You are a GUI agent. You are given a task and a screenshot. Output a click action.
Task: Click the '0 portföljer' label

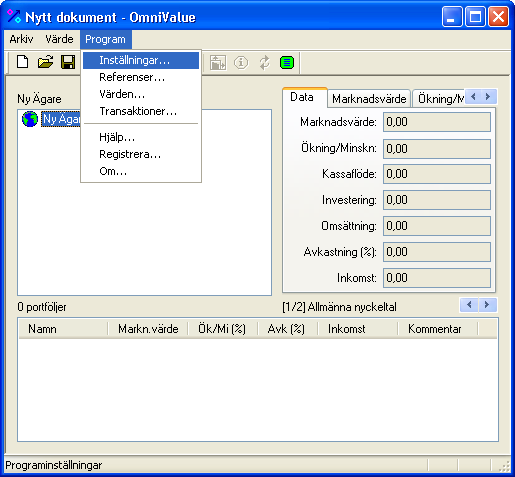[x=42, y=307]
